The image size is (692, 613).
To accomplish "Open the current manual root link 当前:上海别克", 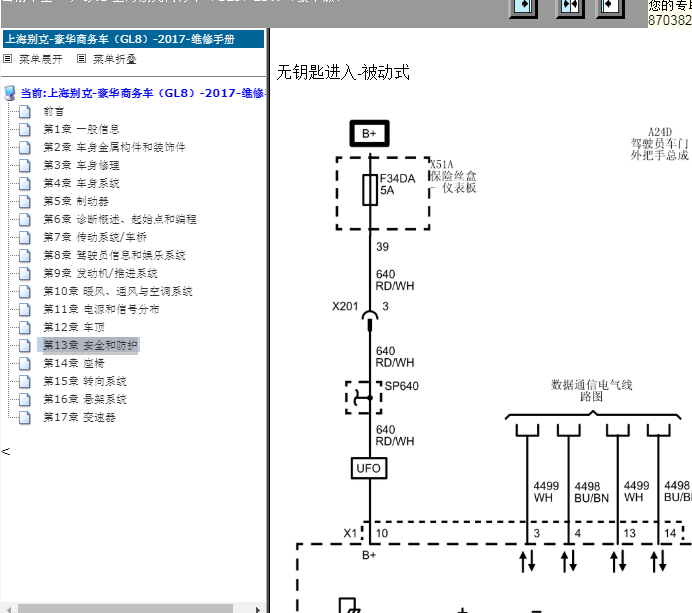I will (142, 93).
